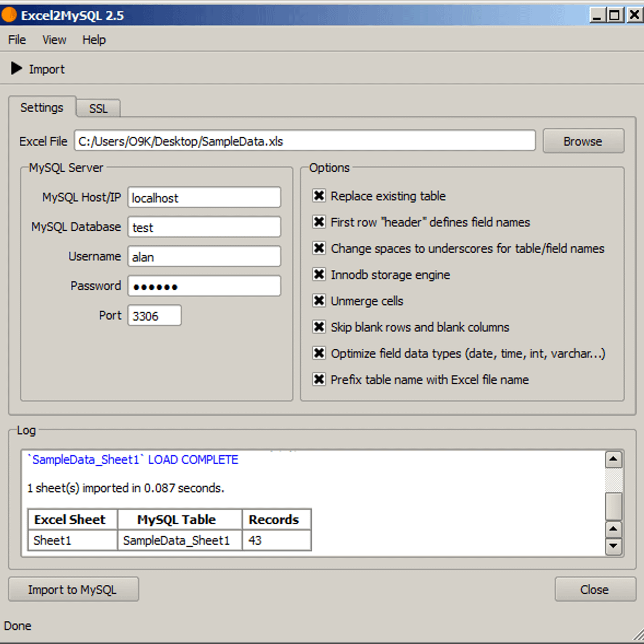Click the Browse button
This screenshot has width=644, height=644.
point(583,141)
